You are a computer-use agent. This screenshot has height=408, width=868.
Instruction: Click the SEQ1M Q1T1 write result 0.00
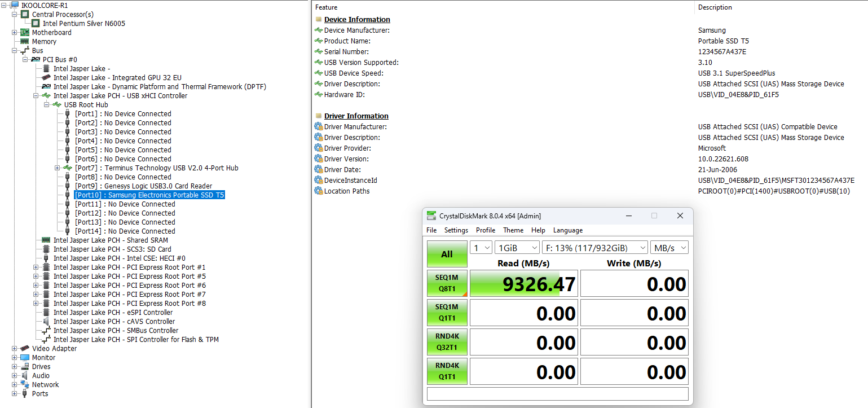click(635, 313)
